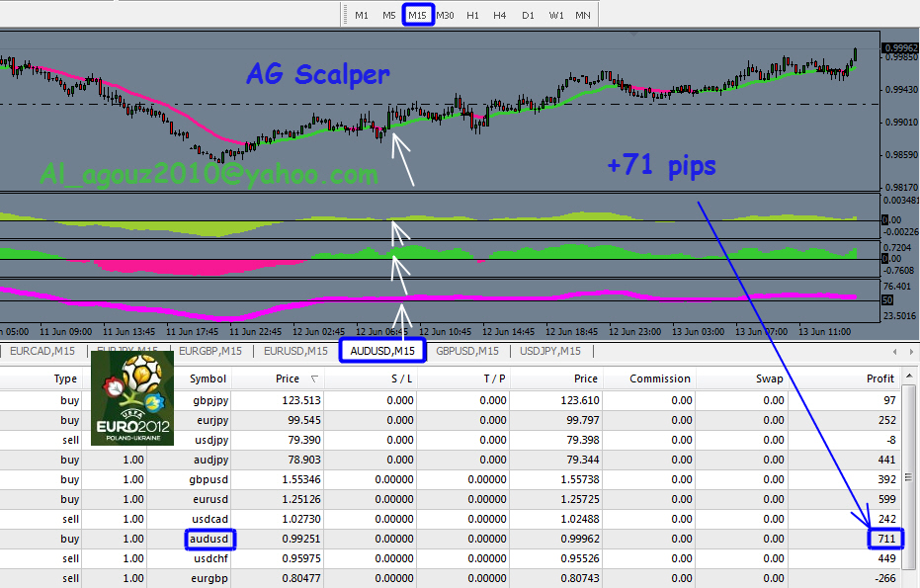The width and height of the screenshot is (920, 588).
Task: Select the eurgbp symbol cell
Action: (x=209, y=578)
